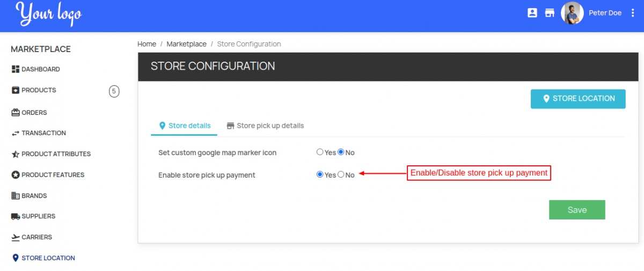Viewport: 644px width, 271px height.
Task: Click the Brands building icon
Action: click(x=16, y=196)
